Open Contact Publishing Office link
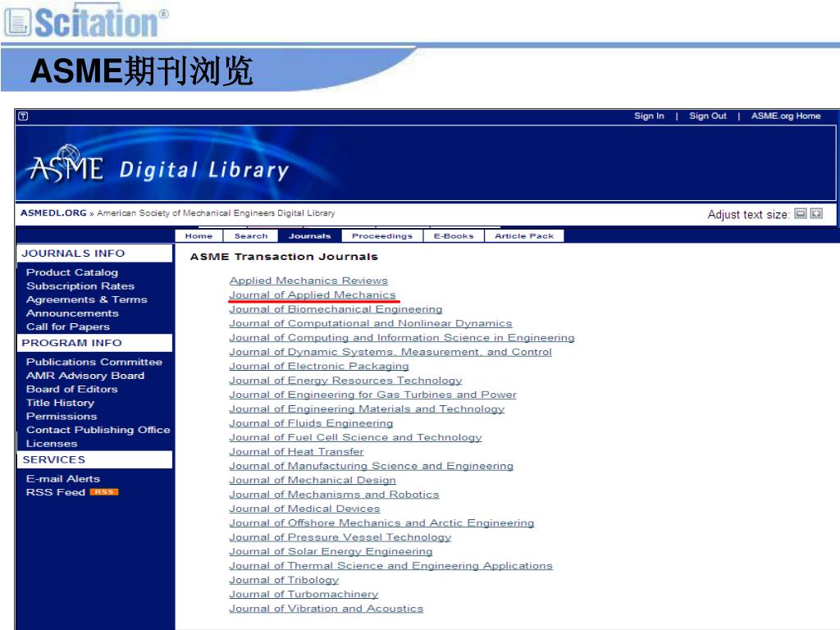Viewport: 840px width, 630px height. click(x=98, y=430)
